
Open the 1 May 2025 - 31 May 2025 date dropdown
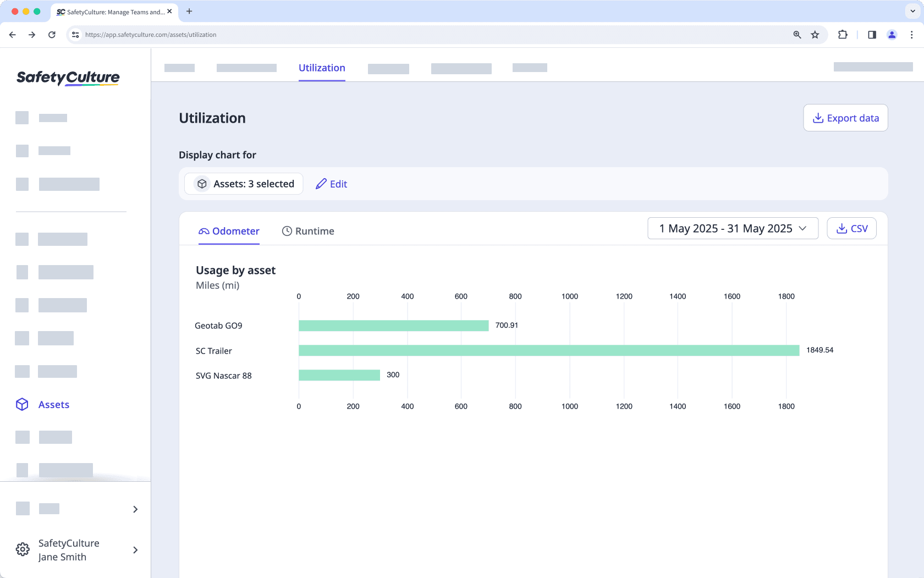[733, 228]
